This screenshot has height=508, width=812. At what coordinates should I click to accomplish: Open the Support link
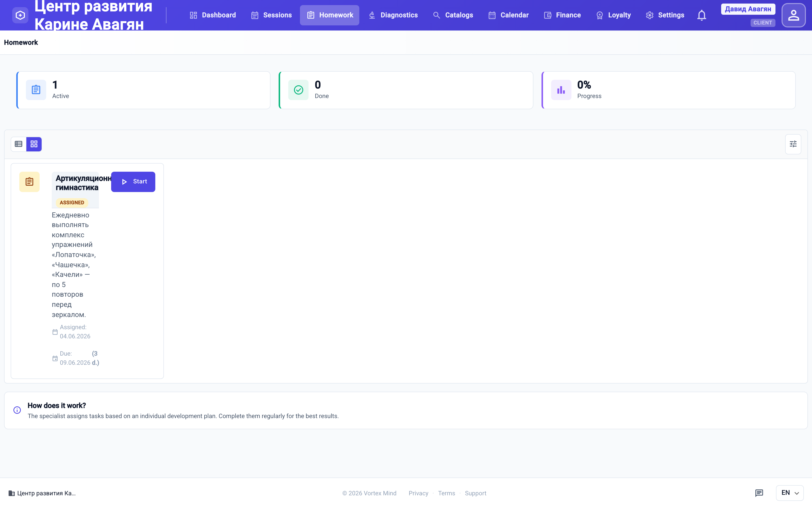(x=476, y=493)
